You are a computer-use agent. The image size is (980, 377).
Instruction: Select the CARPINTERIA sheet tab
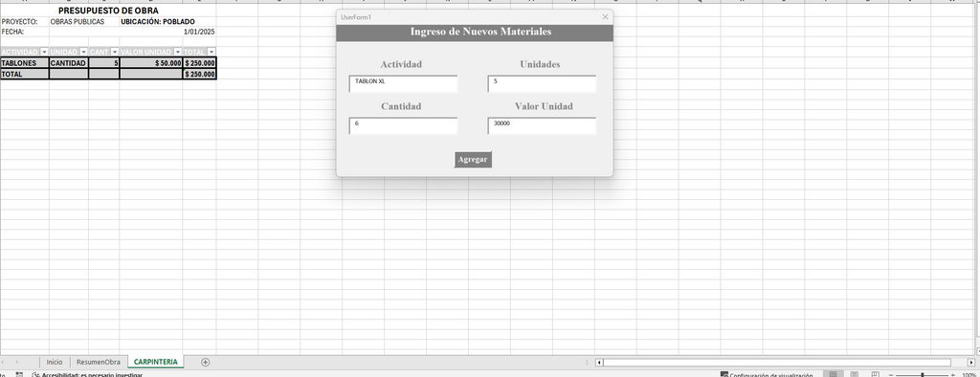tap(156, 362)
